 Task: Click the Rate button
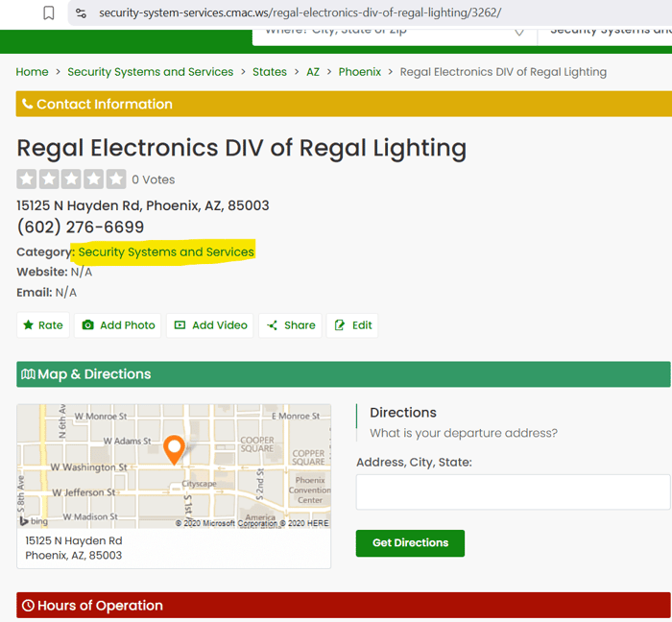43,325
